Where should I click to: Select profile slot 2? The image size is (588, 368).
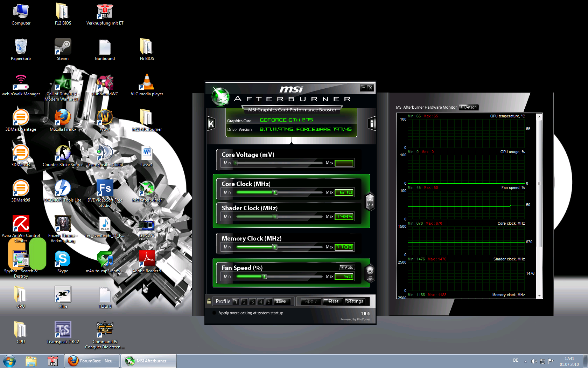(x=244, y=301)
